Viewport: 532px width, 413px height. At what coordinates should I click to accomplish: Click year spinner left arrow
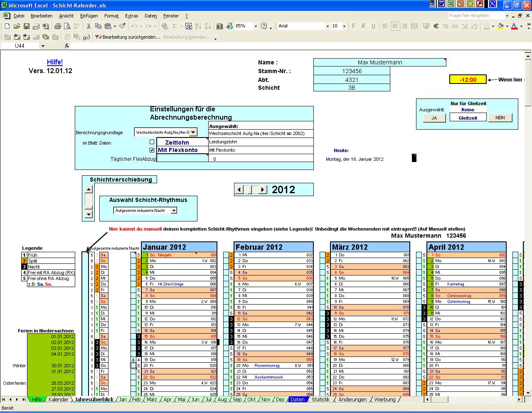coord(239,189)
